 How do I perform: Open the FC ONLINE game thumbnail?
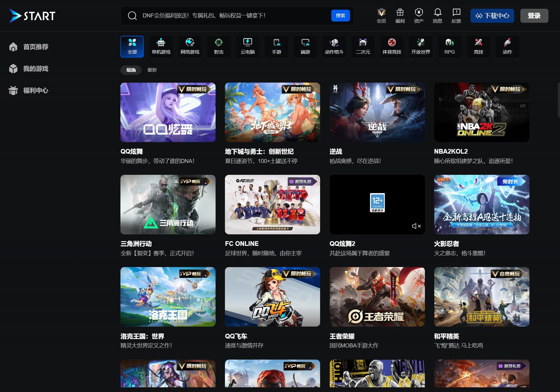click(x=272, y=204)
